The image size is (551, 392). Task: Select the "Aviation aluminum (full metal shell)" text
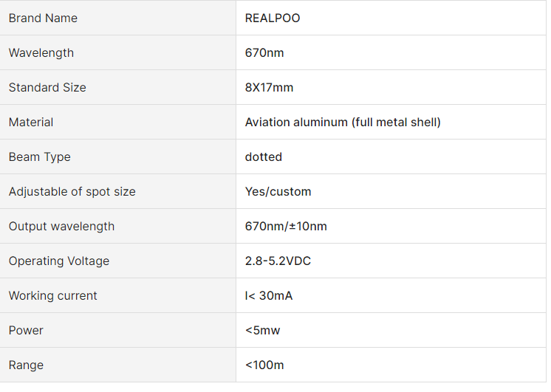tap(343, 122)
